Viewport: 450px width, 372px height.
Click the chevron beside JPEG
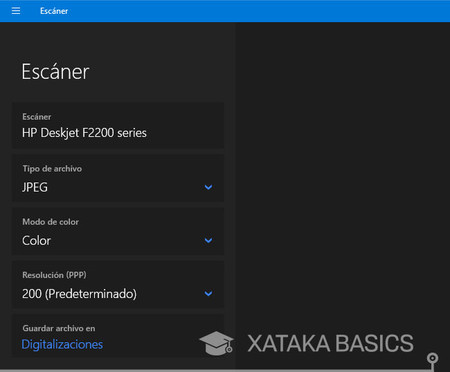pos(208,187)
